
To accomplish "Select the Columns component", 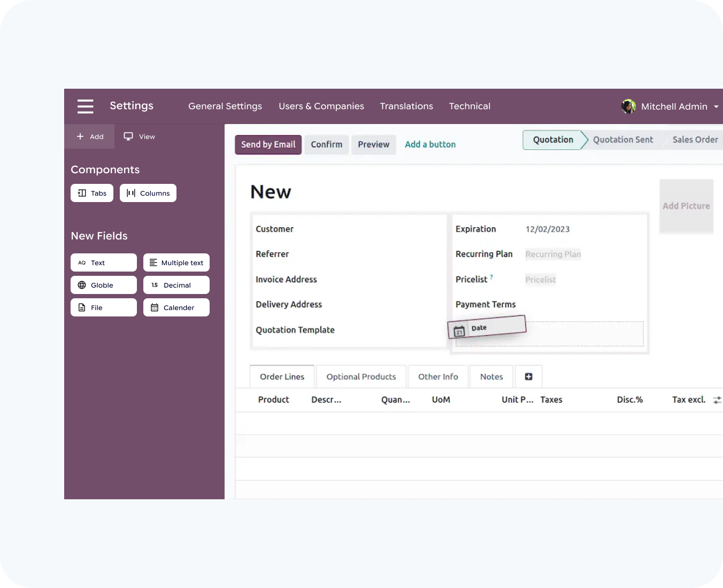I will (x=148, y=193).
